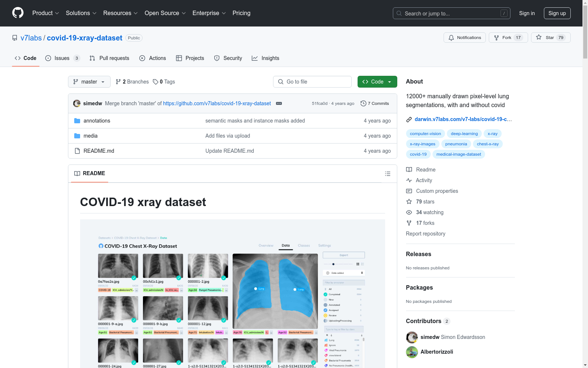Click simedw avatar in commit row
The image size is (588, 368).
(77, 103)
